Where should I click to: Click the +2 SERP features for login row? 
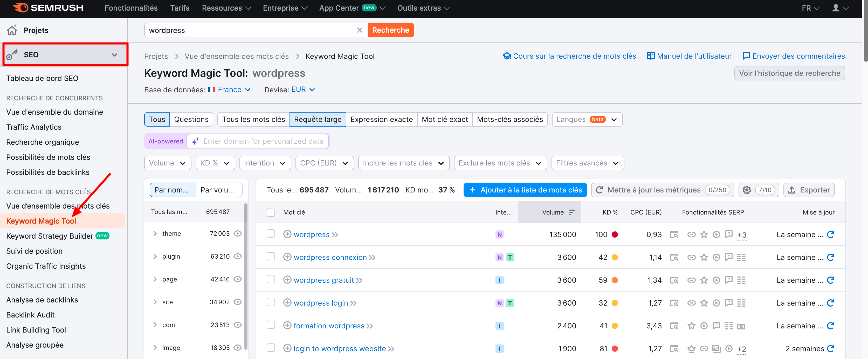(x=742, y=349)
